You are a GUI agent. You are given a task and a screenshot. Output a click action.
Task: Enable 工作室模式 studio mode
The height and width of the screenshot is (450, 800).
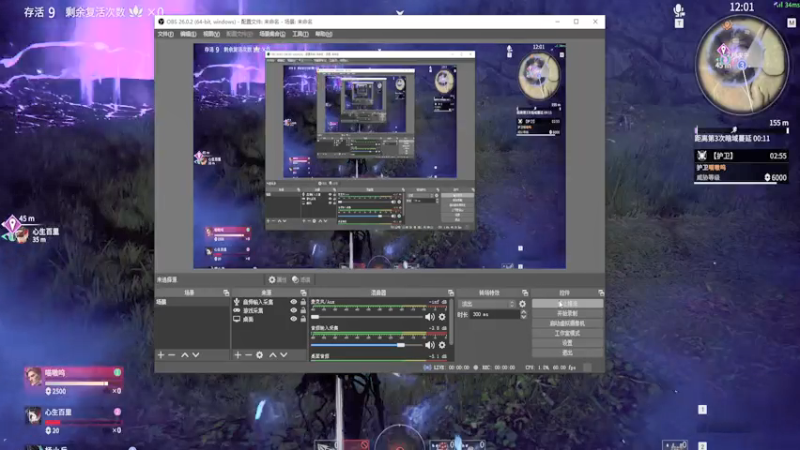coord(567,333)
